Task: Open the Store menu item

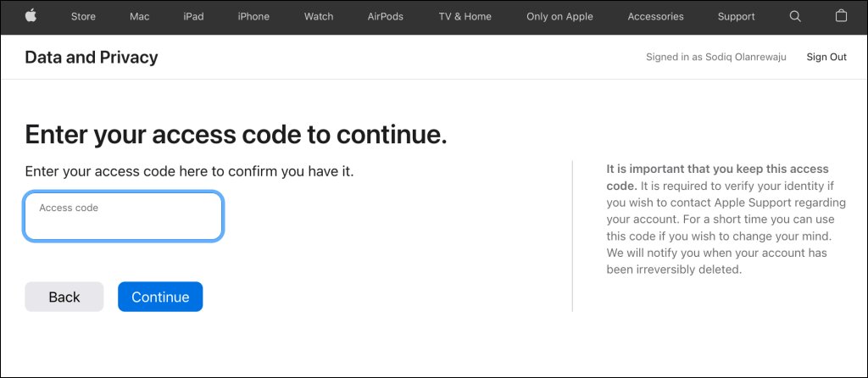Action: [83, 17]
